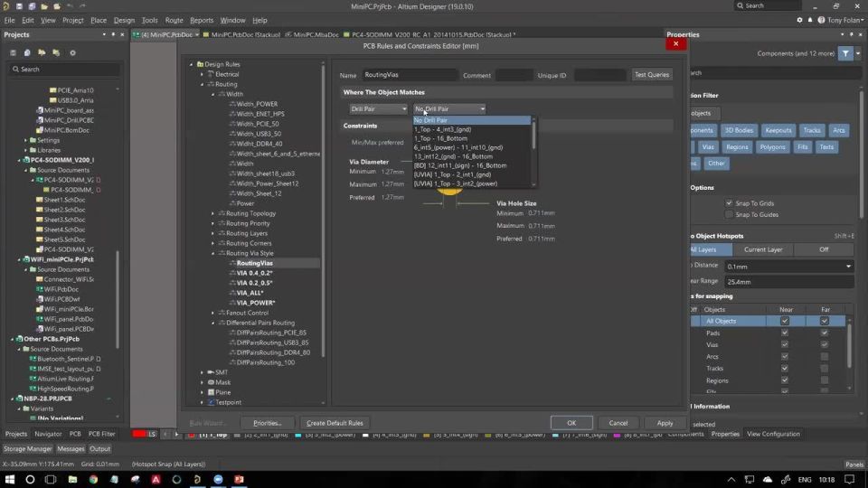Click the Name field containing RoutingVias
Viewport: 868px width, 488px height.
point(410,75)
